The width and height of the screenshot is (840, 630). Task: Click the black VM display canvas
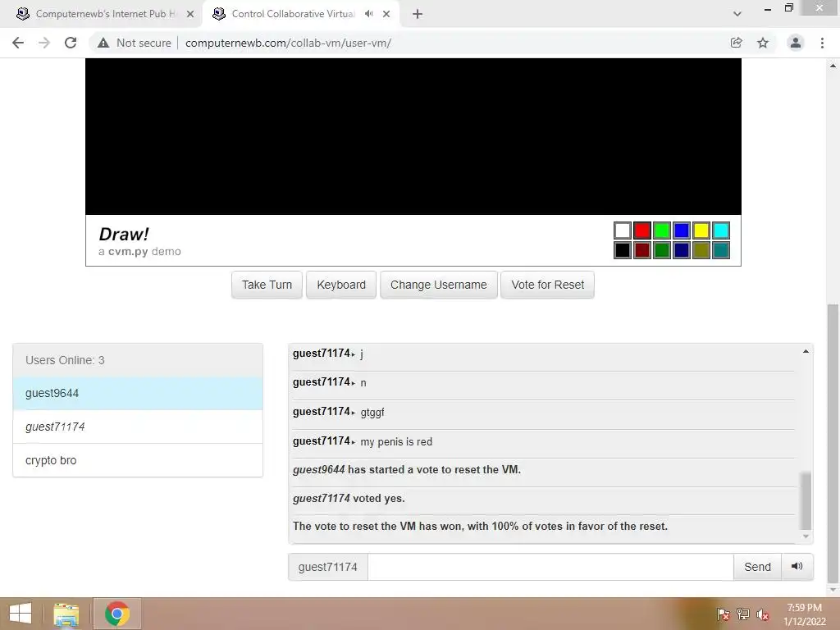pos(413,137)
